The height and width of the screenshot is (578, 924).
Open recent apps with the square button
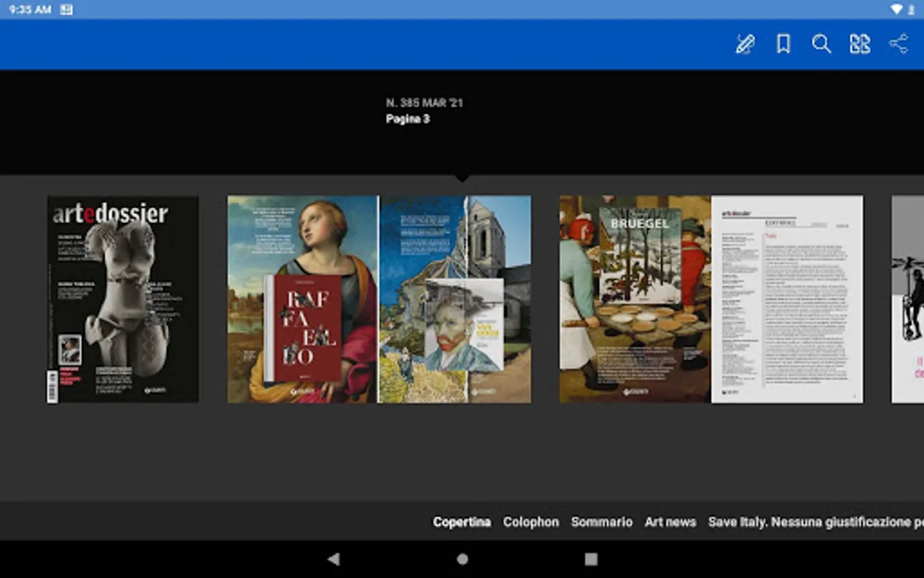click(591, 559)
